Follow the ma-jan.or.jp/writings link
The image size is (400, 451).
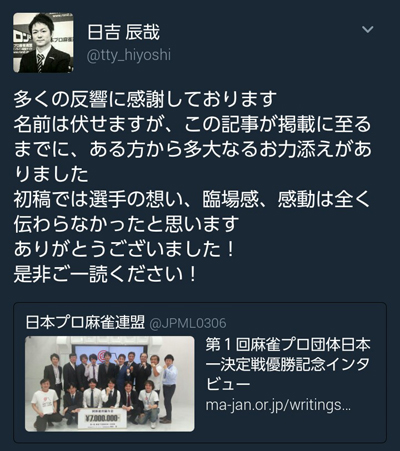pos(278,405)
